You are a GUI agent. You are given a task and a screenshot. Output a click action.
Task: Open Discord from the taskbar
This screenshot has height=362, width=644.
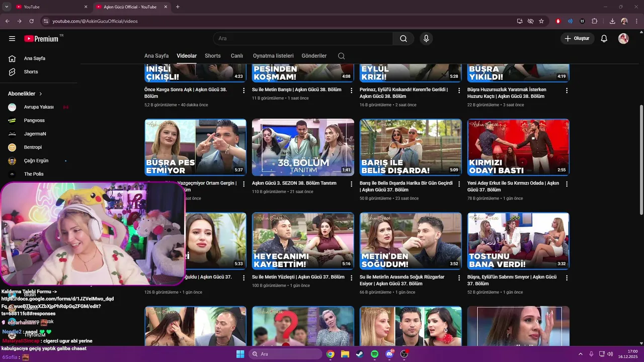(x=389, y=354)
